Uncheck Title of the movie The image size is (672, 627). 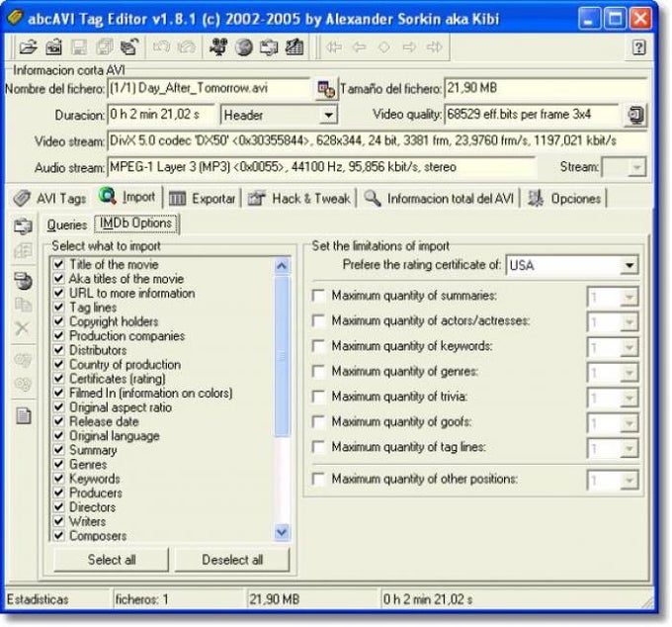(x=58, y=264)
